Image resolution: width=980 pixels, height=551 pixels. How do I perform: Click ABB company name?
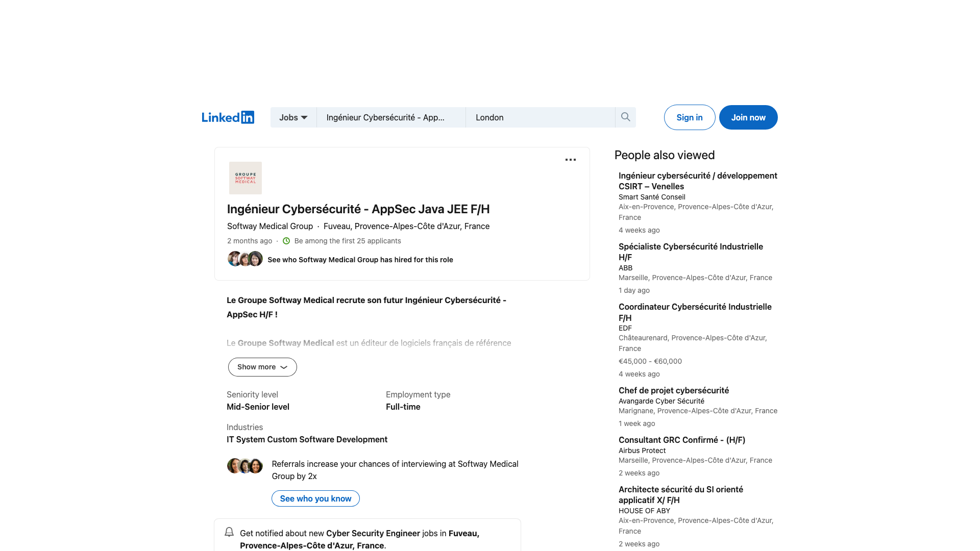pos(625,268)
